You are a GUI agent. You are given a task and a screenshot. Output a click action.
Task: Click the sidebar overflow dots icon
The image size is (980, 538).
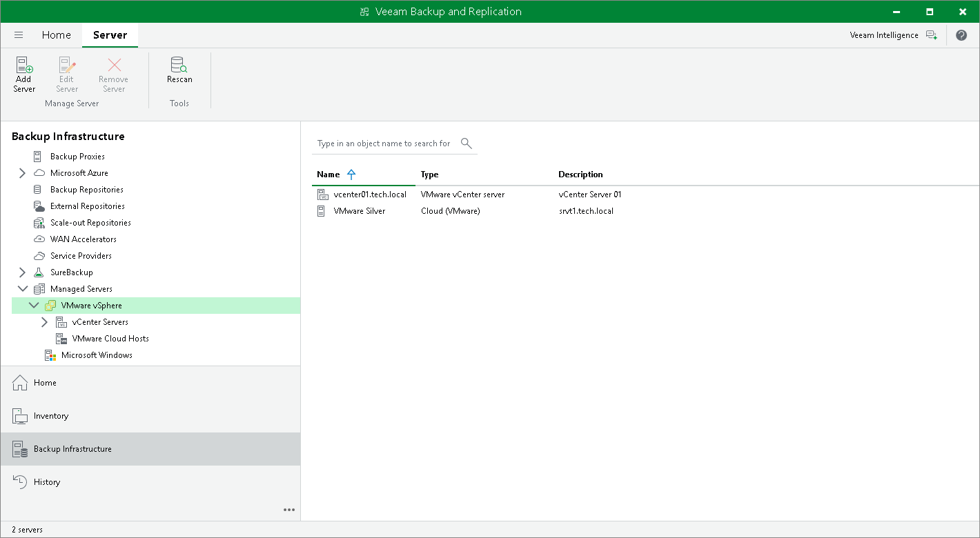[289, 510]
